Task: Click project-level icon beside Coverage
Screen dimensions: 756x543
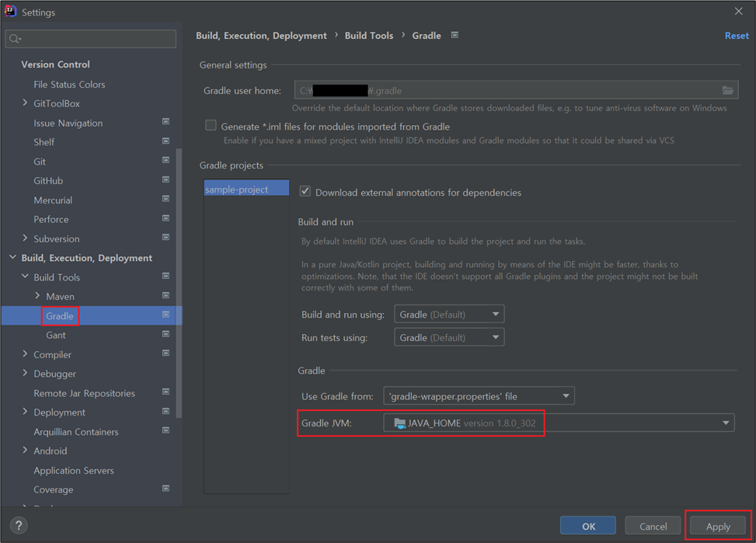Action: tap(165, 489)
